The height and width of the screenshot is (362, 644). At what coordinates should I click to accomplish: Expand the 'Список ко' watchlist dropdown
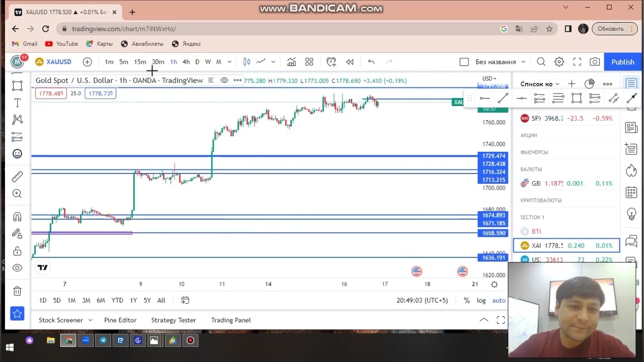(x=540, y=84)
